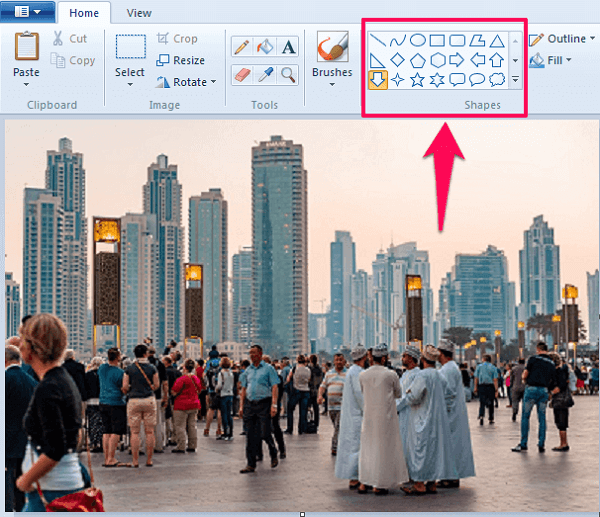Click the city skyline photo on the canvas
600x517 pixels.
pyautogui.click(x=302, y=315)
